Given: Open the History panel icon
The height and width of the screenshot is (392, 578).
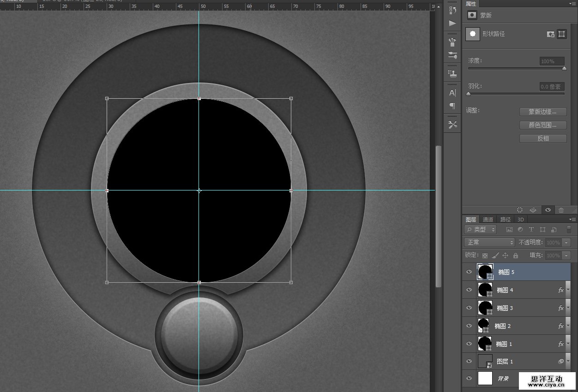Looking at the screenshot, I should (x=452, y=10).
